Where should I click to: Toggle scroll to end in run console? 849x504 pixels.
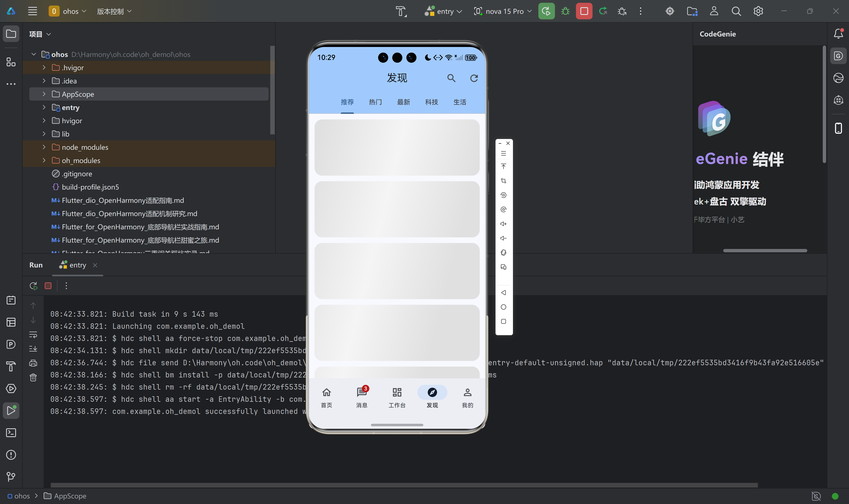(x=33, y=349)
